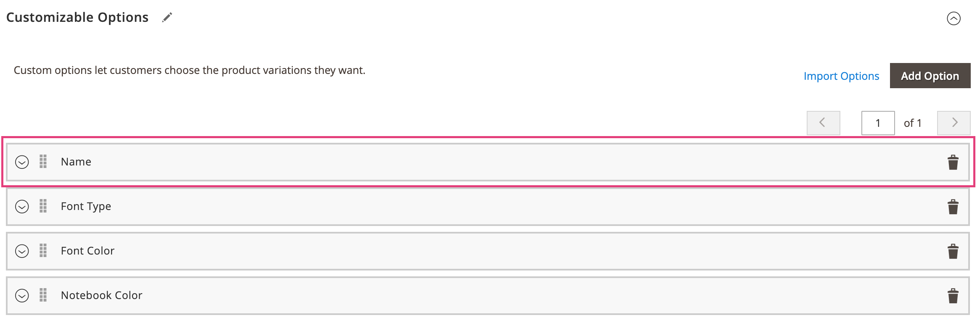
Task: Click drag handle of Notebook Color row
Action: pos(43,295)
